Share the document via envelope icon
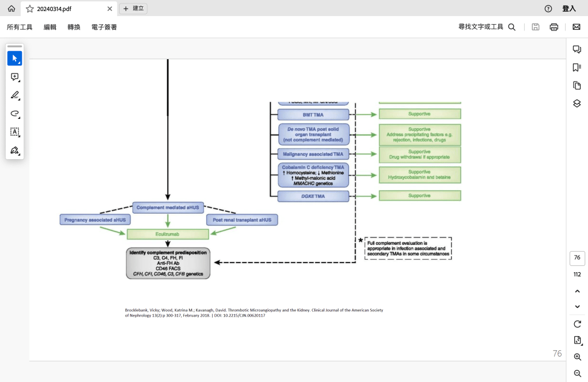The image size is (588, 382). point(576,27)
